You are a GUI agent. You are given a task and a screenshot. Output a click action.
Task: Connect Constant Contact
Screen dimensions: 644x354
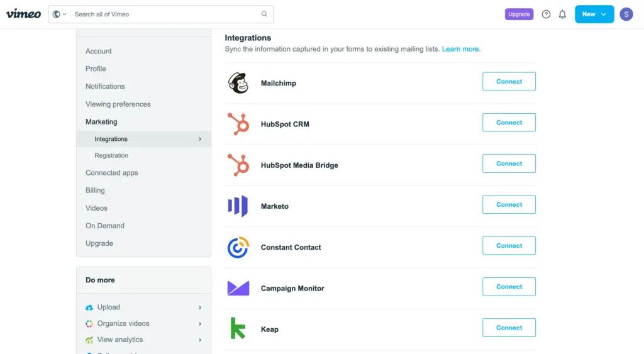pyautogui.click(x=509, y=246)
